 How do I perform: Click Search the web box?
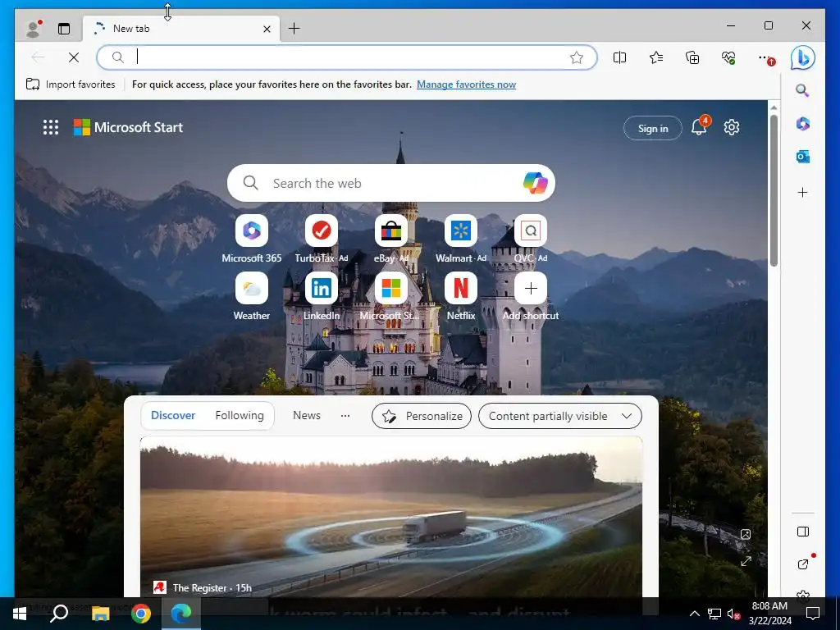coord(391,183)
